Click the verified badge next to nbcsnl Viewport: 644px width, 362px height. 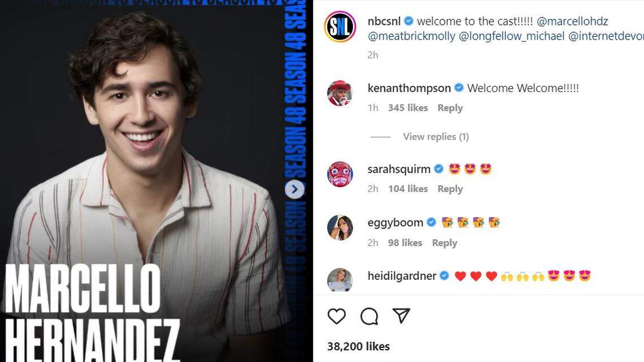(408, 21)
